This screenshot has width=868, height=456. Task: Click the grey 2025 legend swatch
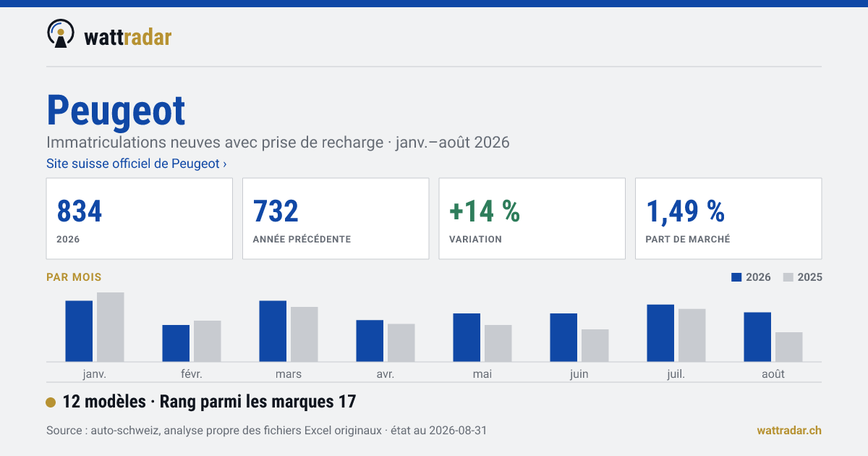[788, 277]
